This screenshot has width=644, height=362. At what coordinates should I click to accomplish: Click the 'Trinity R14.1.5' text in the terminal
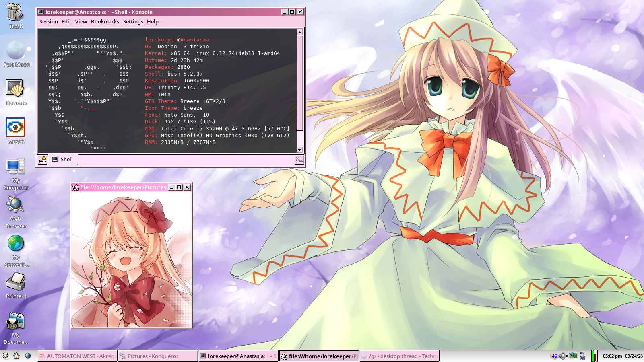click(182, 88)
